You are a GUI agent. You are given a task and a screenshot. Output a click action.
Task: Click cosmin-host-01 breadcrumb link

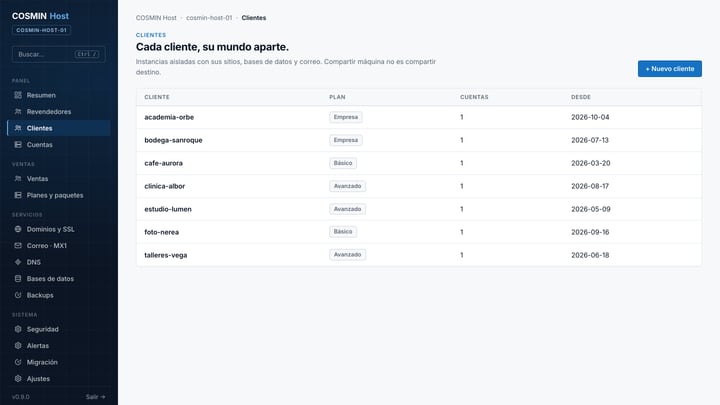[209, 18]
